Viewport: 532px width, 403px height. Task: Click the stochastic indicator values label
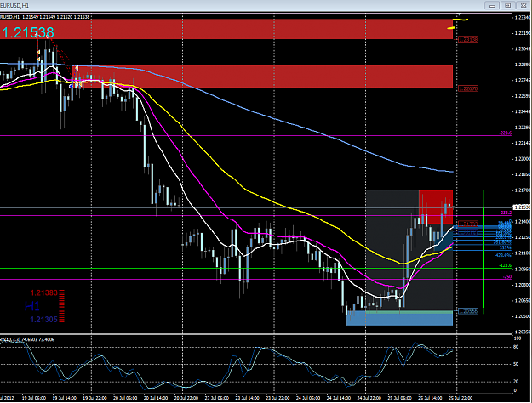pyautogui.click(x=27, y=339)
